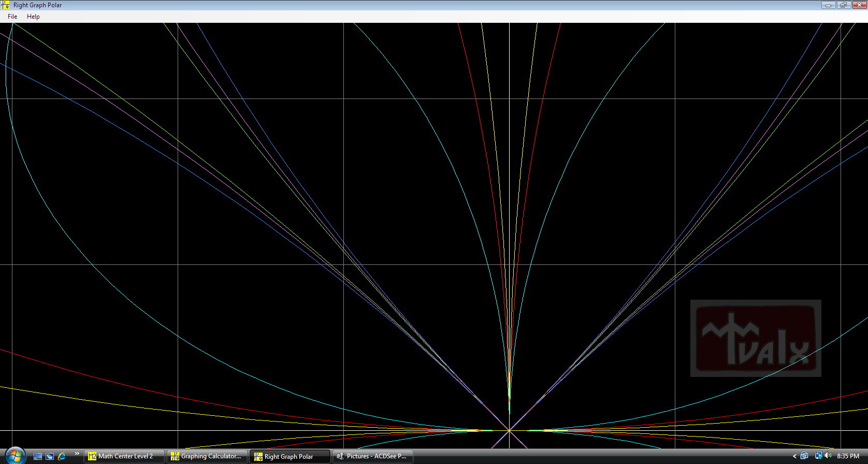Viewport: 868px width, 464px height.
Task: Show hidden system tray icons arrow
Action: pos(794,456)
